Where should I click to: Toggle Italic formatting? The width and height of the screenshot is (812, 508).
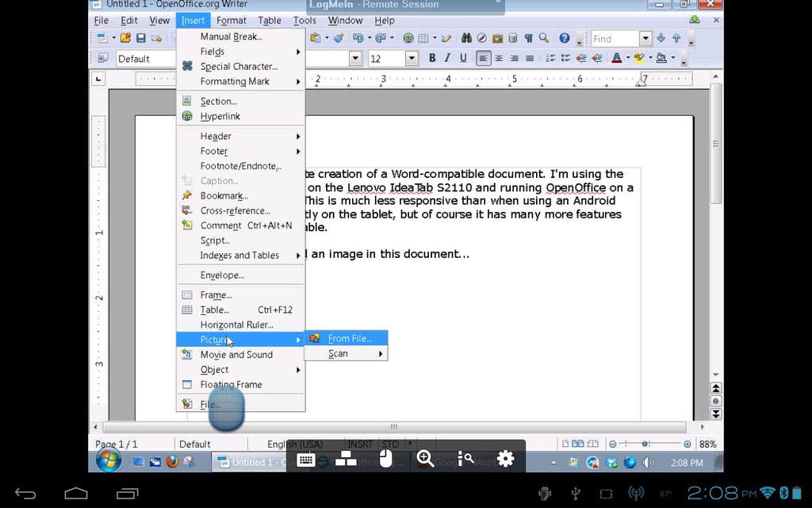pyautogui.click(x=447, y=58)
